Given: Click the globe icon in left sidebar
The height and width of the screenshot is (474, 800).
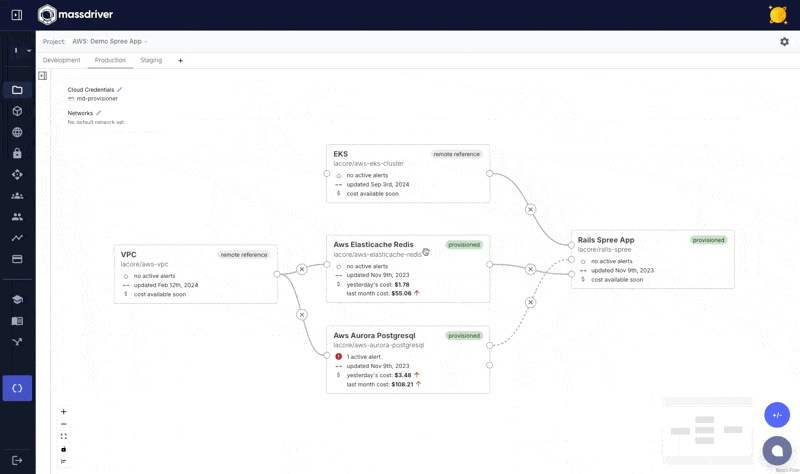Looking at the screenshot, I should (17, 132).
